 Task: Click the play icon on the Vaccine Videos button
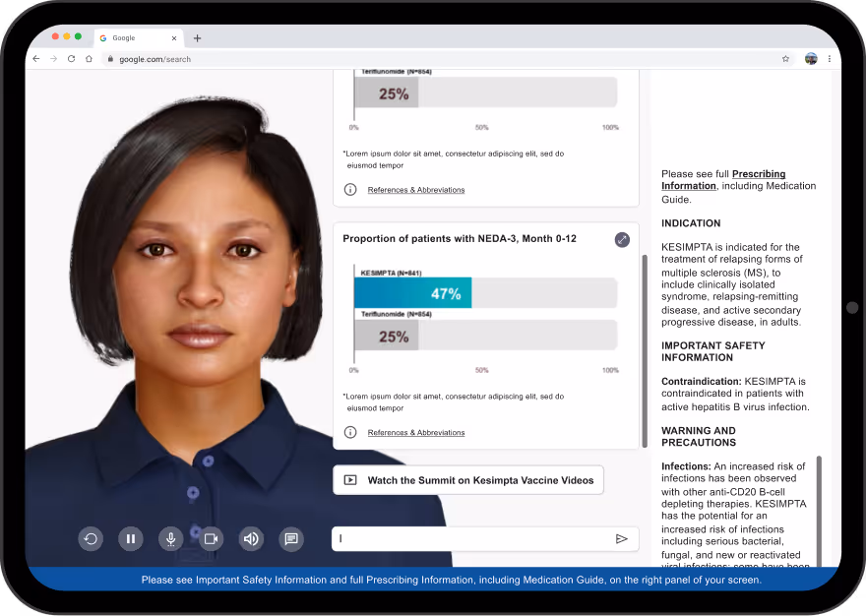click(x=350, y=480)
